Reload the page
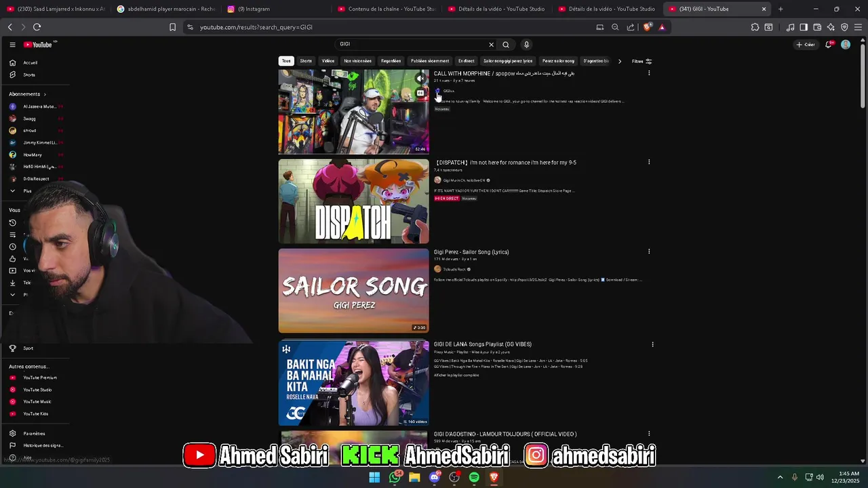 tap(37, 27)
